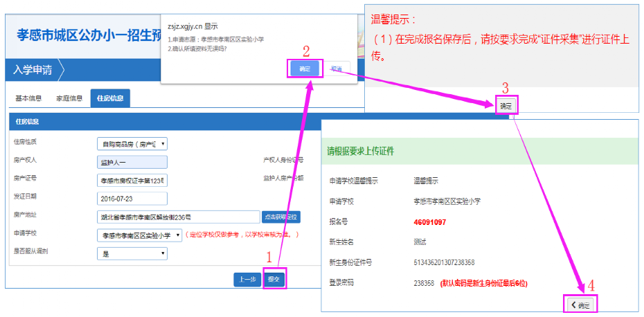The image size is (644, 317).
Task: Click the 上一步 previous step button
Action: (x=247, y=280)
